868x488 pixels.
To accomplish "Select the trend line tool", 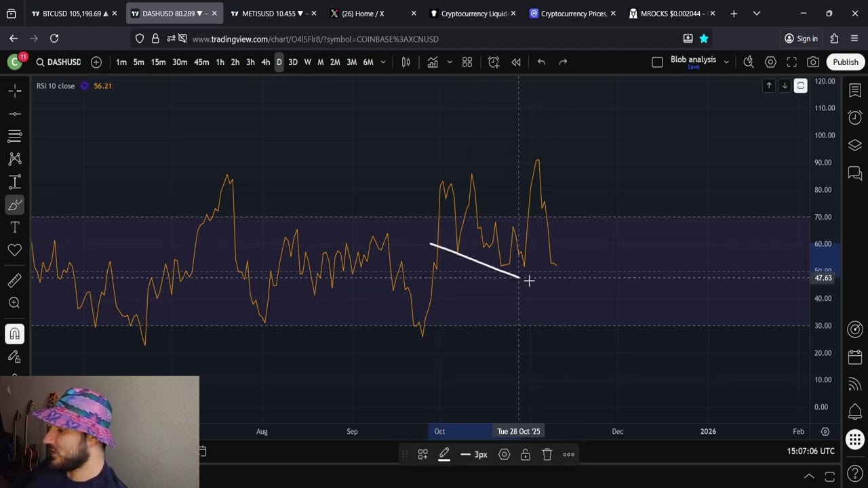I will tap(15, 113).
